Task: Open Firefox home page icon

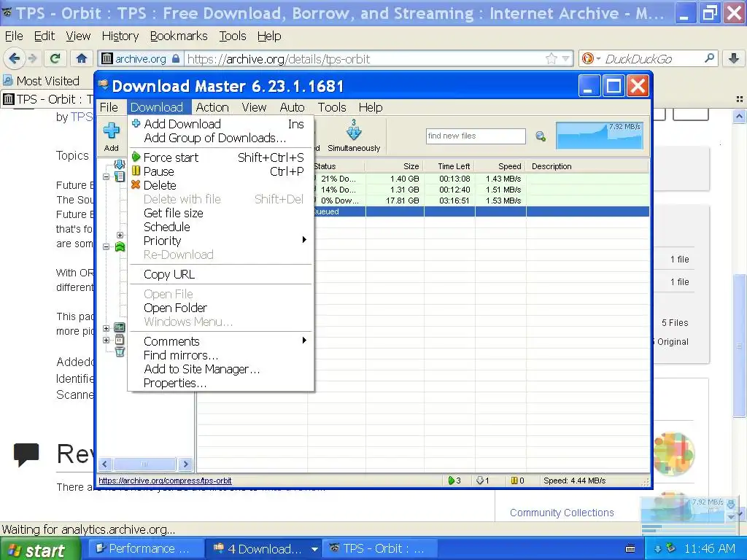Action: 82,58
